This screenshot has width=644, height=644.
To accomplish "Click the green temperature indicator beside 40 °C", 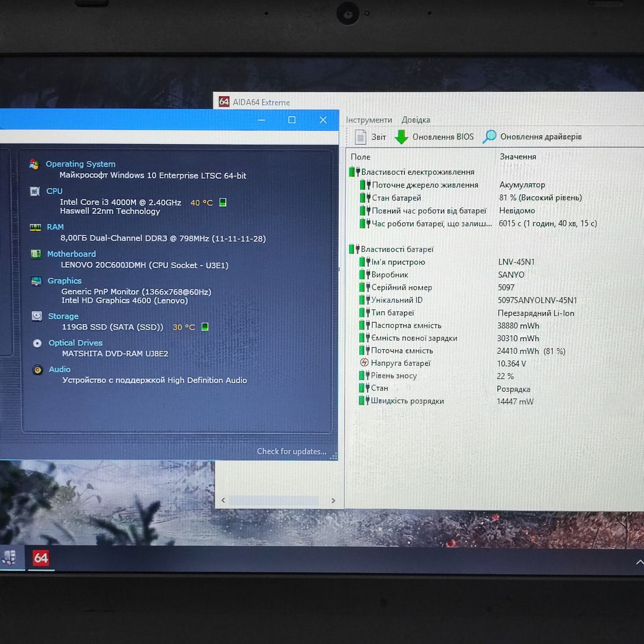I will click(x=223, y=202).
